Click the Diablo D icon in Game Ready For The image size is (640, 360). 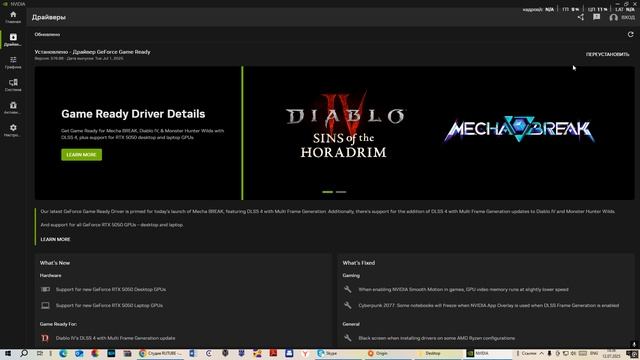click(x=45, y=338)
